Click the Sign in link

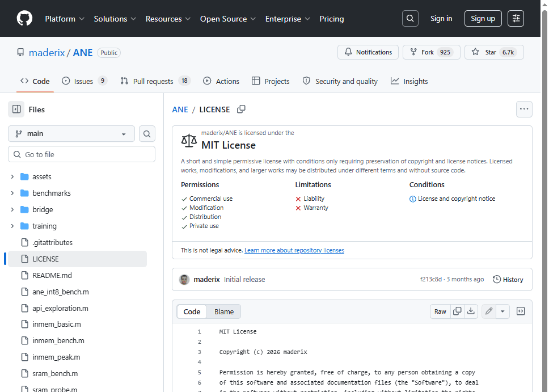tap(441, 19)
